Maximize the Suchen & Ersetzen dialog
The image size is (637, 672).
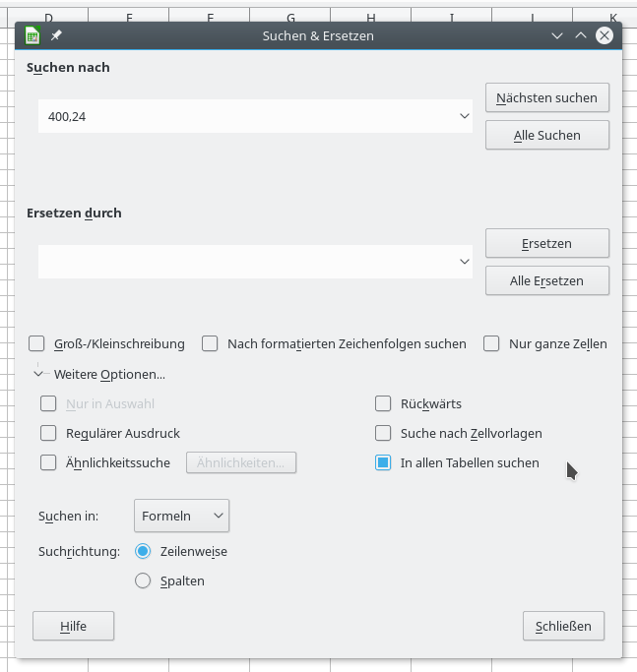point(581,35)
